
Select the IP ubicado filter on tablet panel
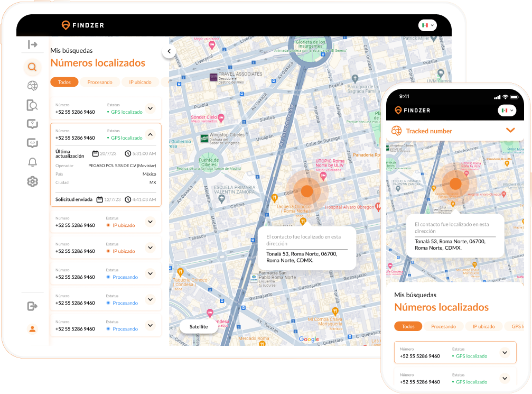tap(140, 82)
